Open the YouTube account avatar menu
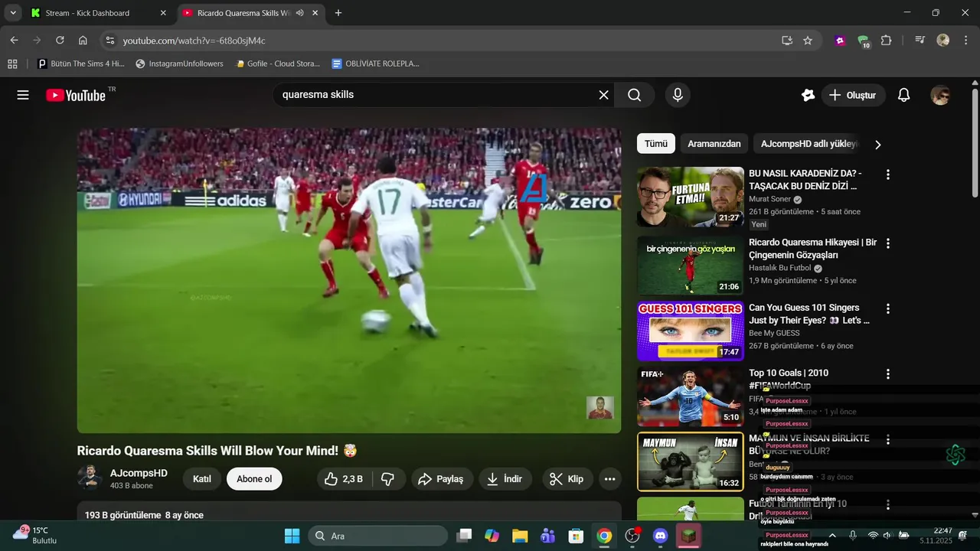This screenshot has height=551, width=980. pos(940,95)
